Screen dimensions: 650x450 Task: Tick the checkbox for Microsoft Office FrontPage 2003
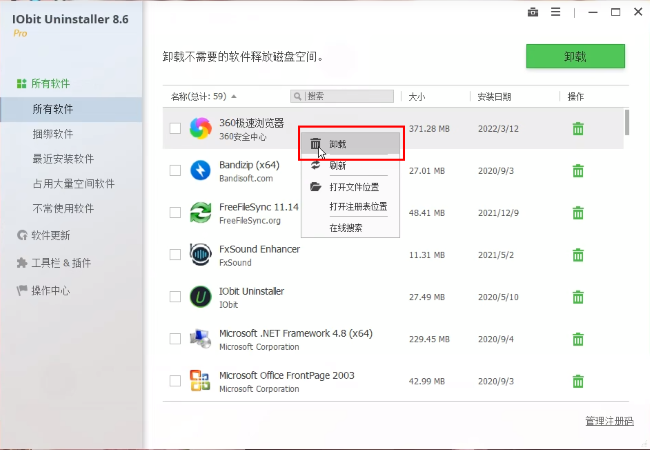click(x=175, y=381)
